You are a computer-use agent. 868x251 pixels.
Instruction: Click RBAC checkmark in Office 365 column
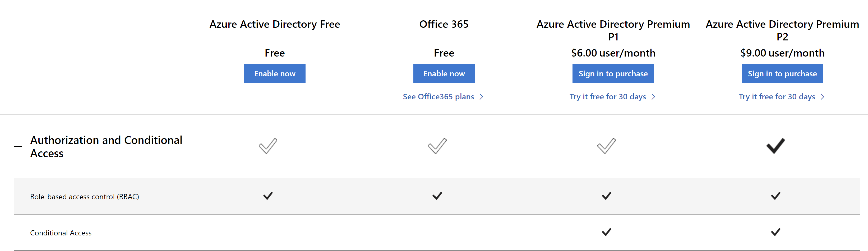pos(437,196)
